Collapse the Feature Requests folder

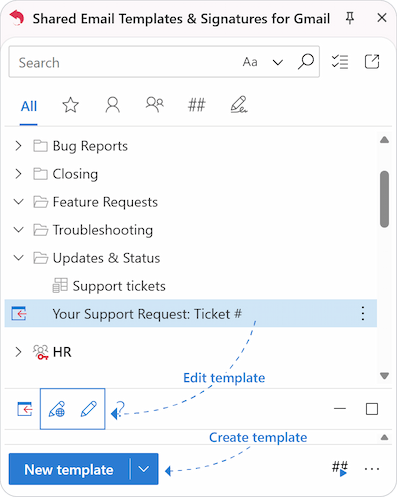tap(19, 202)
